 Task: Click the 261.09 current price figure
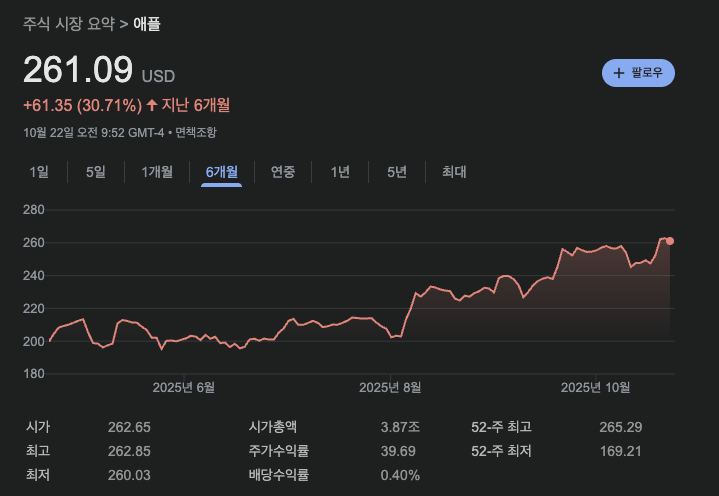click(x=78, y=70)
